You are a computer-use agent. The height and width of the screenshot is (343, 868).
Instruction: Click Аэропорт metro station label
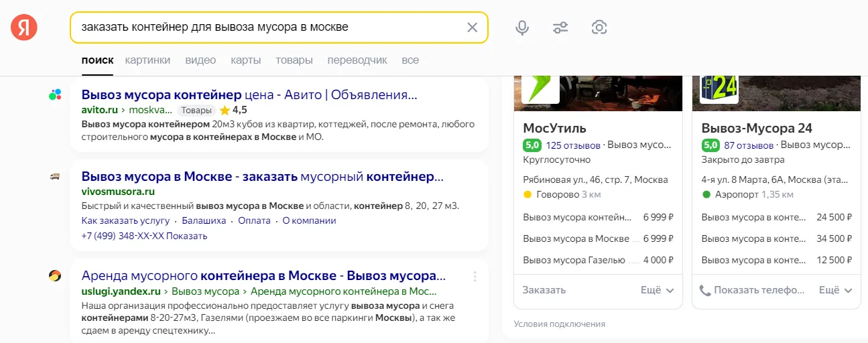coord(737,195)
